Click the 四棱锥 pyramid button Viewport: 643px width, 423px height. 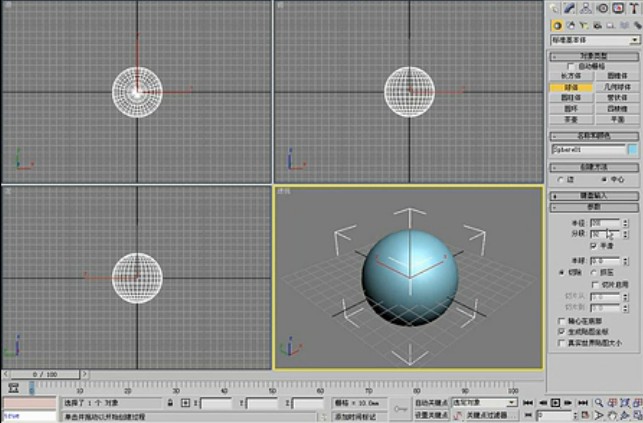tap(617, 109)
